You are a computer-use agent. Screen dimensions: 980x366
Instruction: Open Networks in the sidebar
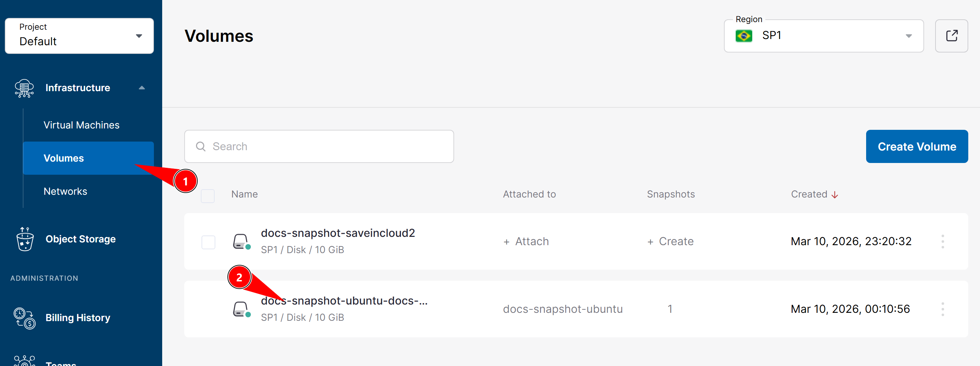[66, 191]
